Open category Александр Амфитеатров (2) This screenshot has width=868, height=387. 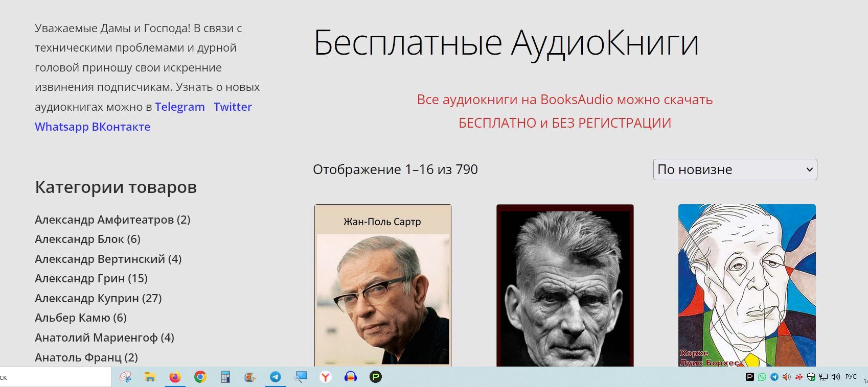pos(112,220)
